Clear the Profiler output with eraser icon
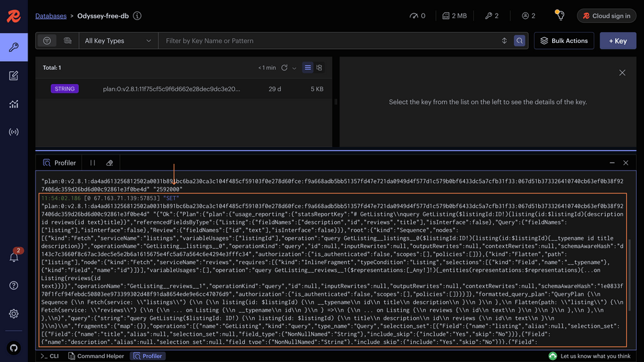The height and width of the screenshot is (362, 644). [109, 163]
